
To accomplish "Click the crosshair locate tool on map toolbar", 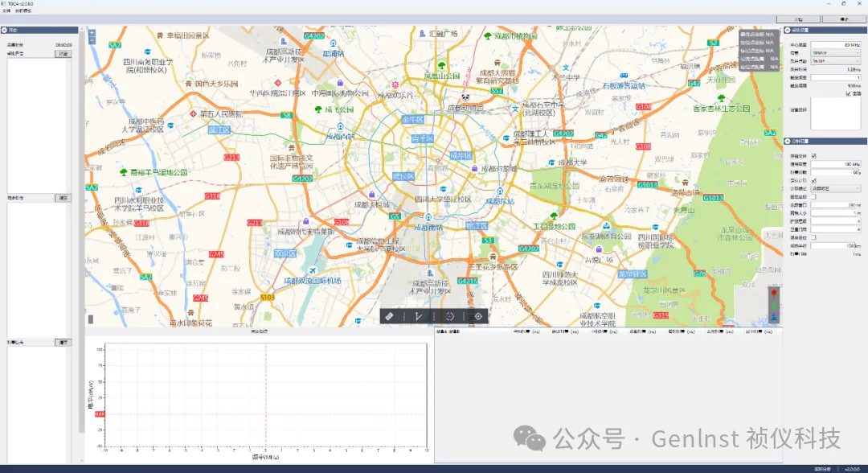I will (x=478, y=316).
